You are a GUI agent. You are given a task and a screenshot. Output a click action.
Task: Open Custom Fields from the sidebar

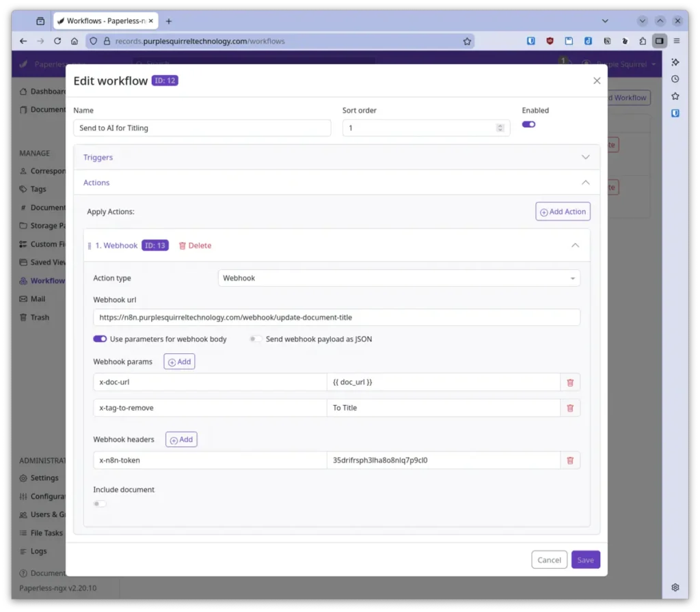[42, 244]
